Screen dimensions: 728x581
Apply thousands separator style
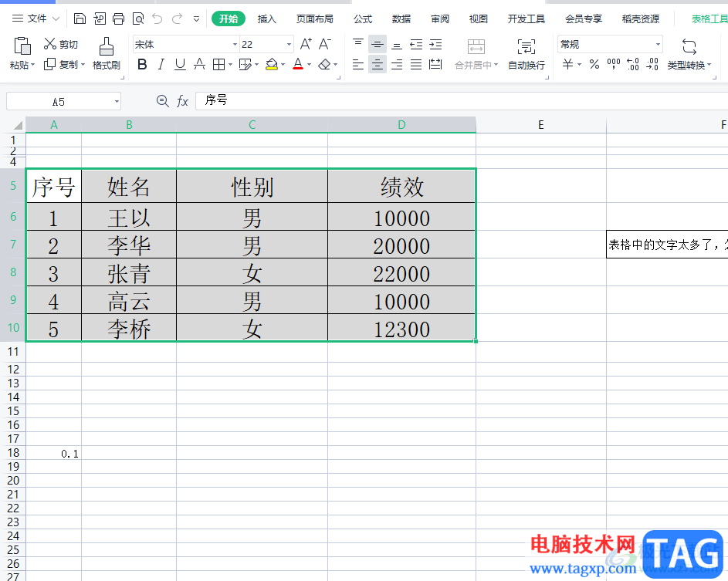[x=614, y=64]
